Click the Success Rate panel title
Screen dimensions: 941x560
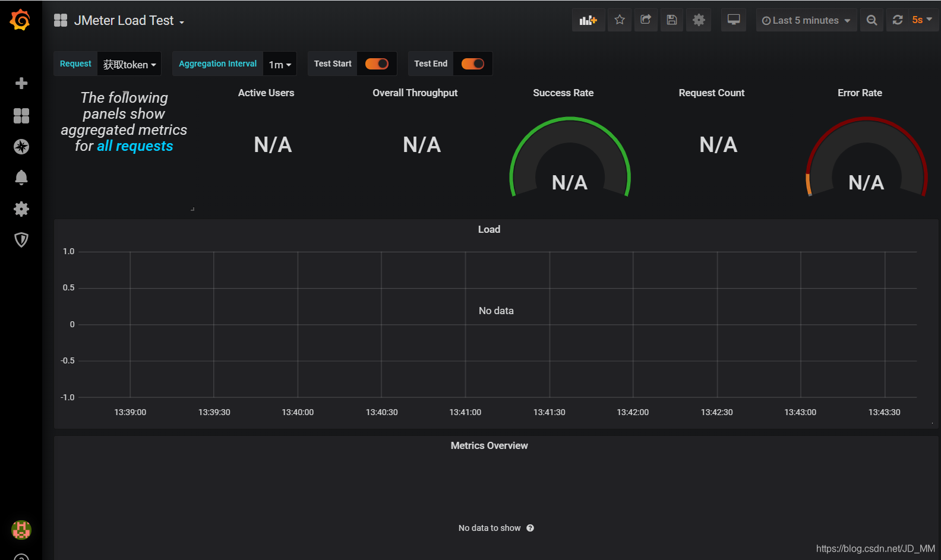point(563,93)
